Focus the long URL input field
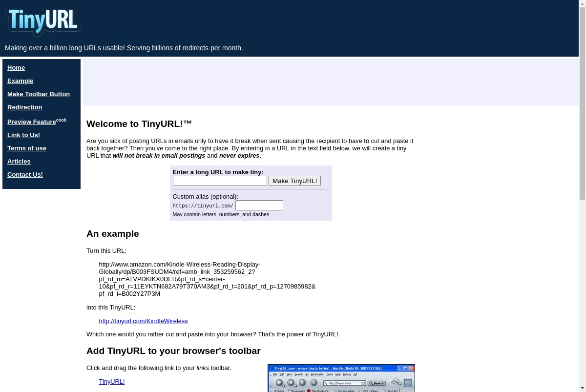 (x=220, y=181)
